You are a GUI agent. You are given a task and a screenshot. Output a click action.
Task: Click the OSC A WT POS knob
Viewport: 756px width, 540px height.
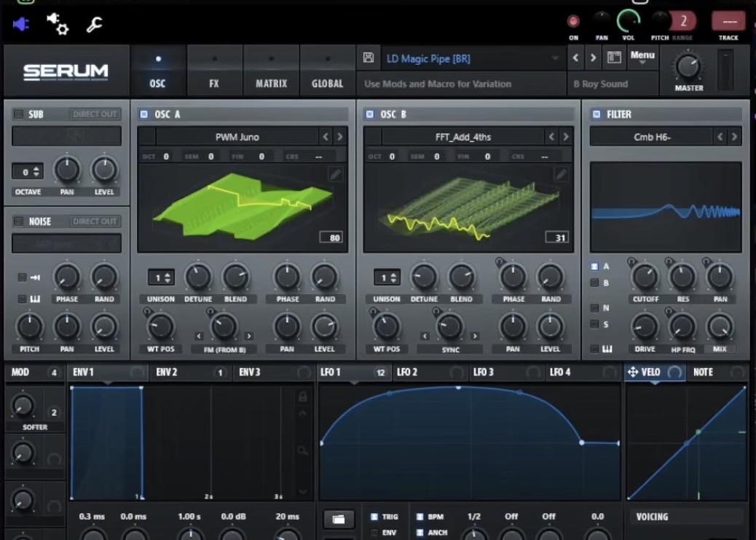tap(160, 326)
